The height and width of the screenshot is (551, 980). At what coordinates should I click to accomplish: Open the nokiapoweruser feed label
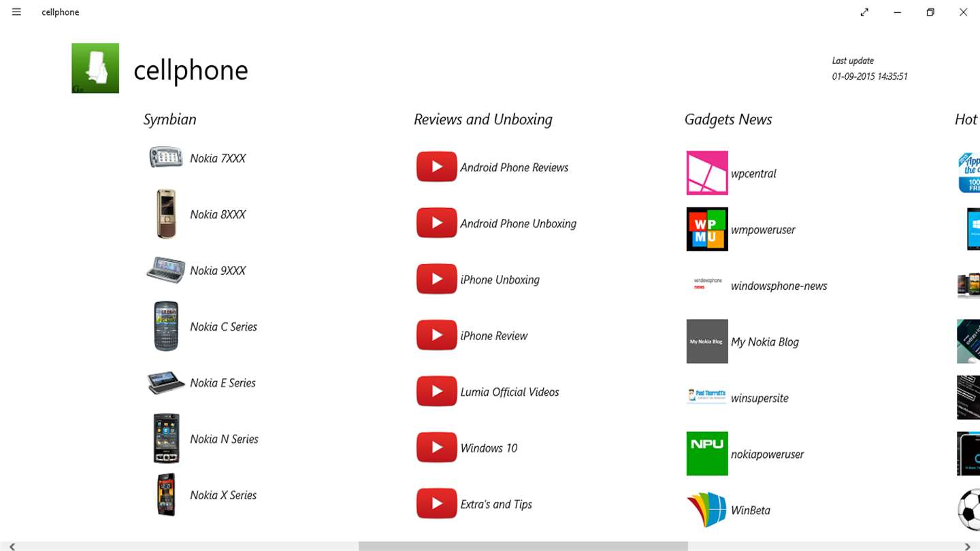767,454
